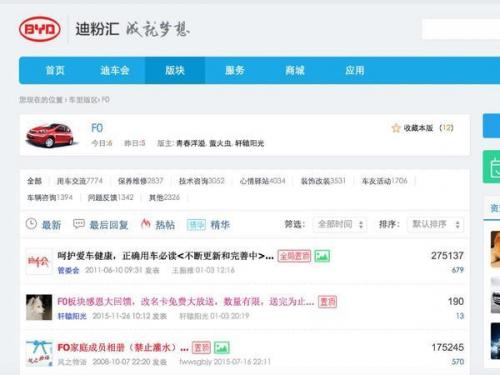Filter by 问题反馈 category
The height and width of the screenshot is (375, 500).
pyautogui.click(x=111, y=197)
